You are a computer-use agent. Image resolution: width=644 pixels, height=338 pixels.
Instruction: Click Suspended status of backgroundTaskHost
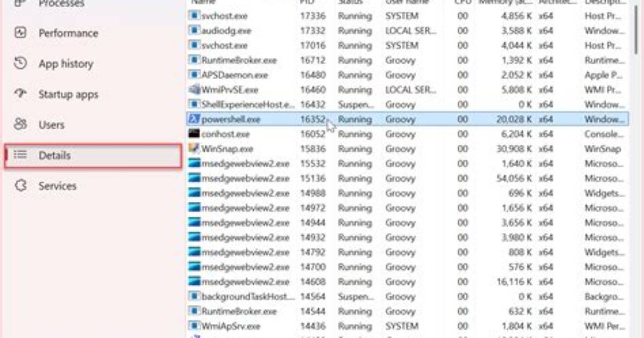356,297
